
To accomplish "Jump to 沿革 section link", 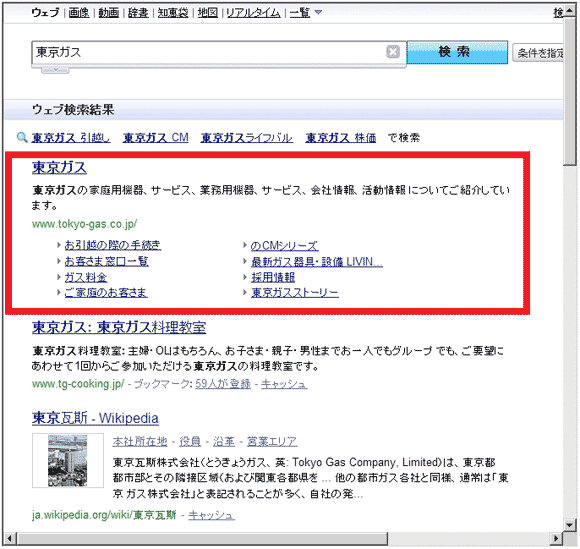I will coord(224,441).
